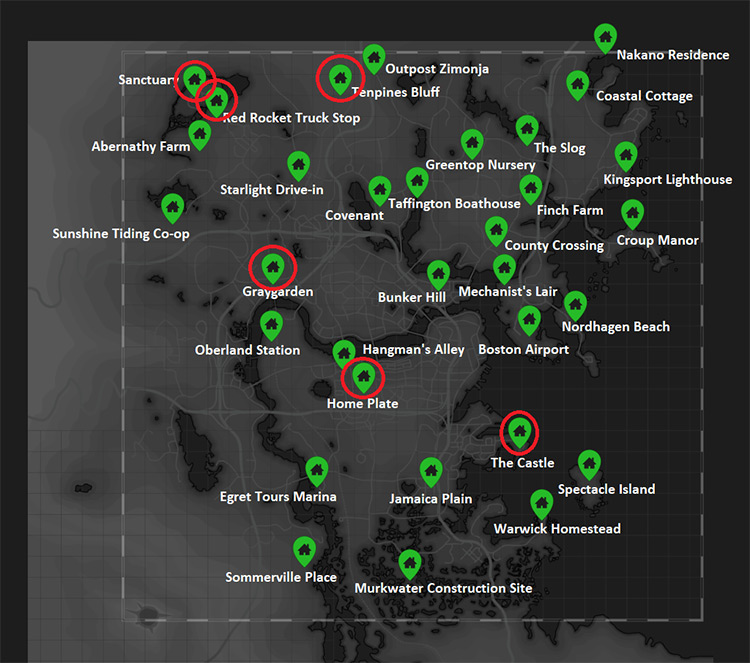Click the 'Sunshine Tiding Co-op' label

tap(121, 234)
